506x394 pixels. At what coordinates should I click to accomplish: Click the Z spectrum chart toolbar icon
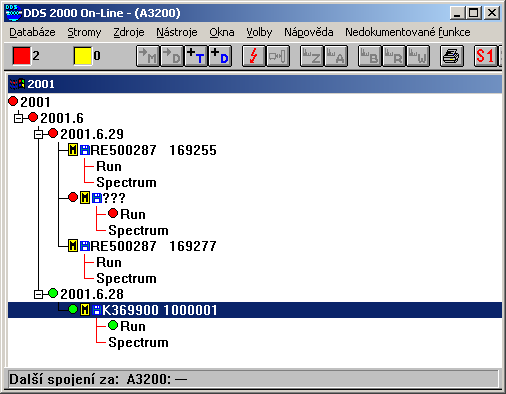312,56
